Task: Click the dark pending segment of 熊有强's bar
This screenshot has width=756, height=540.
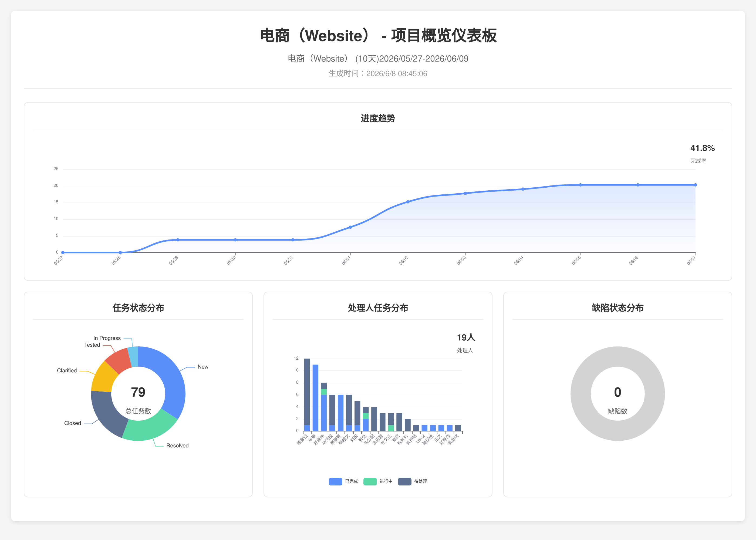Action: (x=307, y=392)
